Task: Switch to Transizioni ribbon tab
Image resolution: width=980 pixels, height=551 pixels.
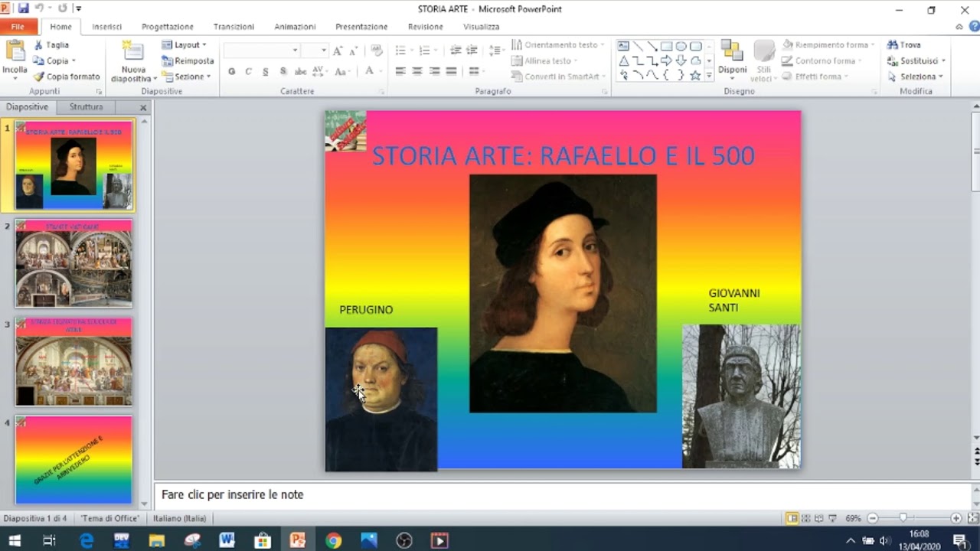Action: coord(234,27)
